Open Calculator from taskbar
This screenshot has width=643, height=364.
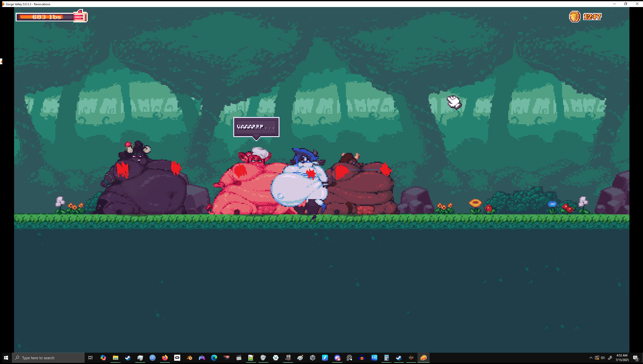387,358
